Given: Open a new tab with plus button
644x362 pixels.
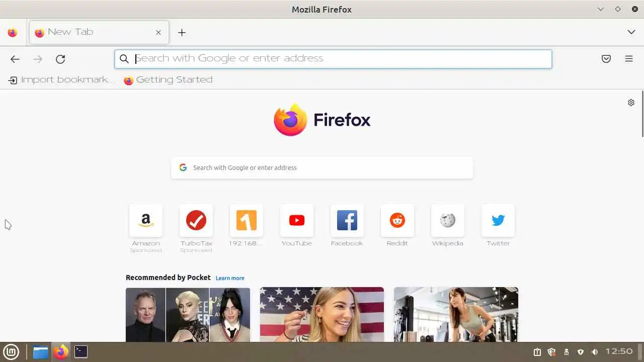Looking at the screenshot, I should 182,32.
